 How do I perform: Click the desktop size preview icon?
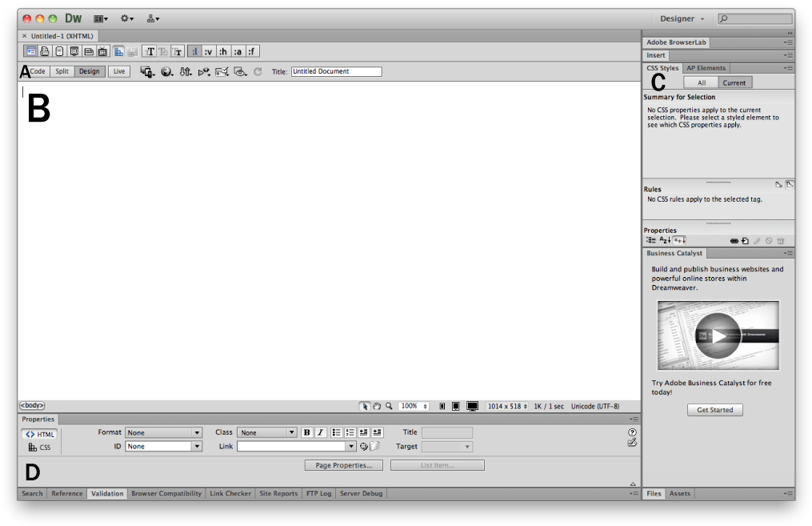472,406
